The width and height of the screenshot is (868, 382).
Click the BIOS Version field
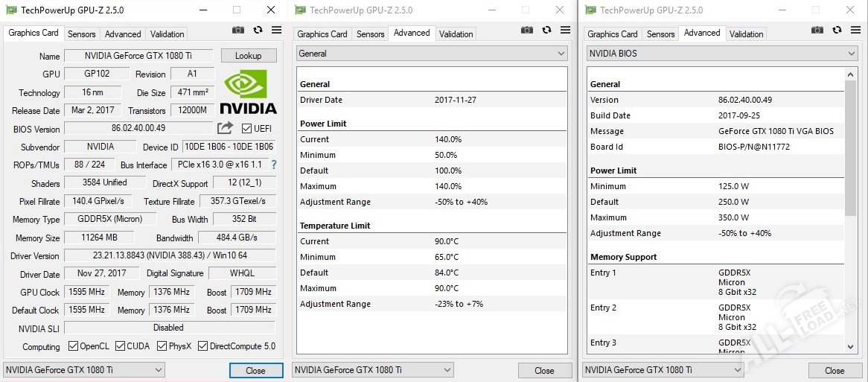[139, 129]
